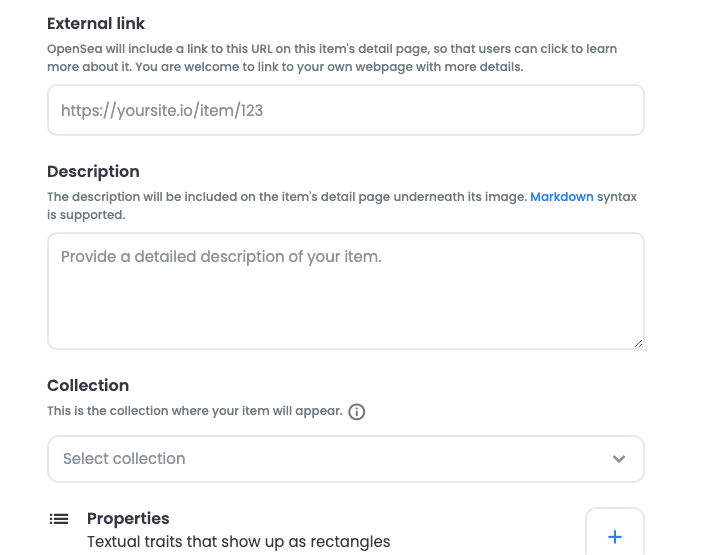The image size is (723, 555).
Task: Click the Properties list icon
Action: point(59,519)
